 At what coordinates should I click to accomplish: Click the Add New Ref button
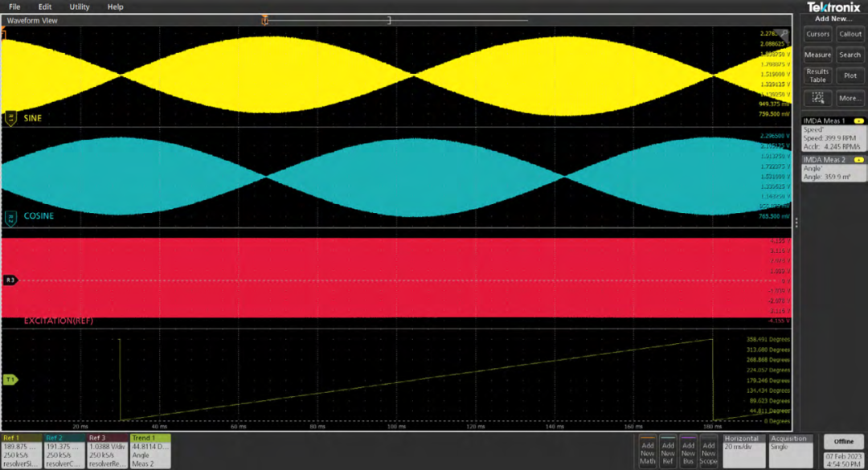pos(668,452)
